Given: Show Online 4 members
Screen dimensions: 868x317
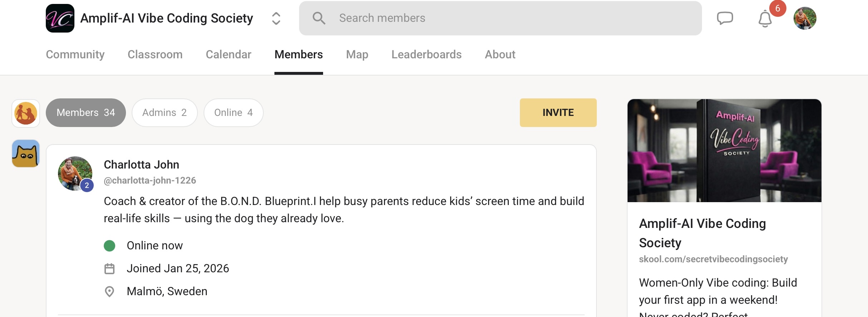Looking at the screenshot, I should tap(233, 113).
